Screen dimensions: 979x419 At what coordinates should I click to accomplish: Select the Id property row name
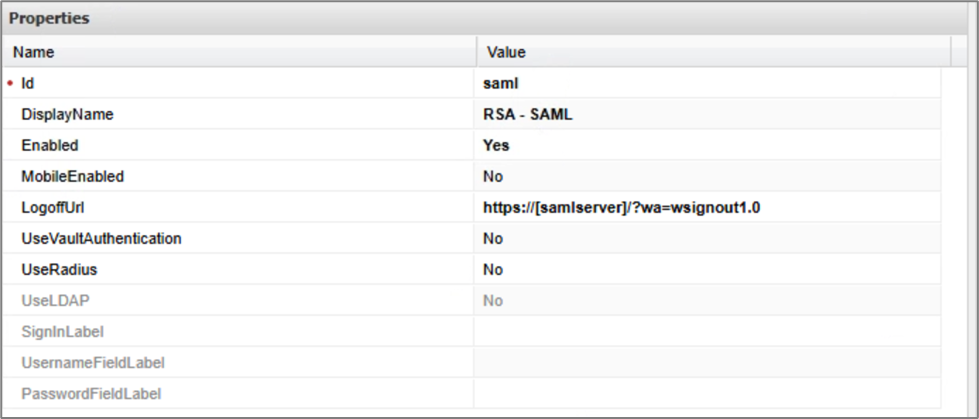[x=28, y=84]
